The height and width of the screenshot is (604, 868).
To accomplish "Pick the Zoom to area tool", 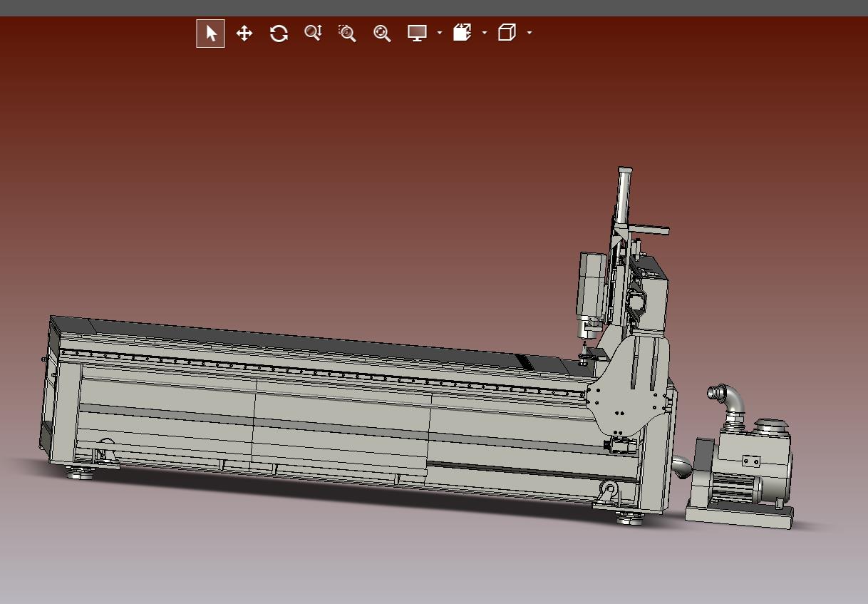I will (x=347, y=34).
